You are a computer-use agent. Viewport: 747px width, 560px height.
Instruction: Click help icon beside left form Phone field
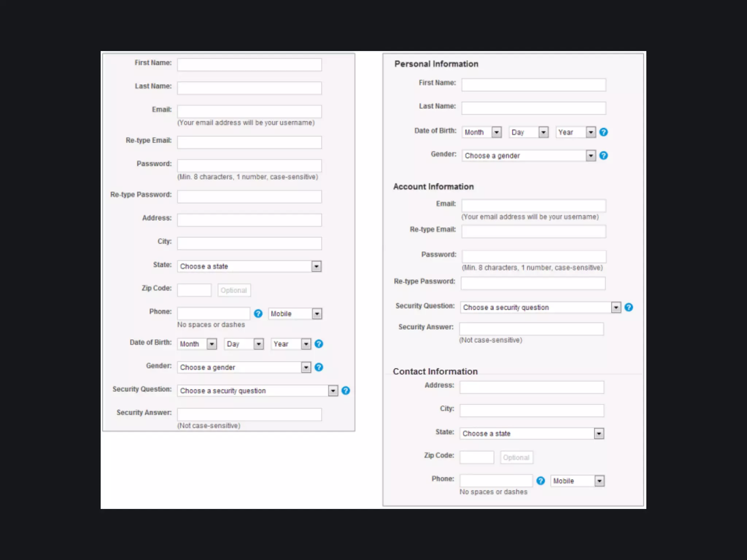point(258,314)
